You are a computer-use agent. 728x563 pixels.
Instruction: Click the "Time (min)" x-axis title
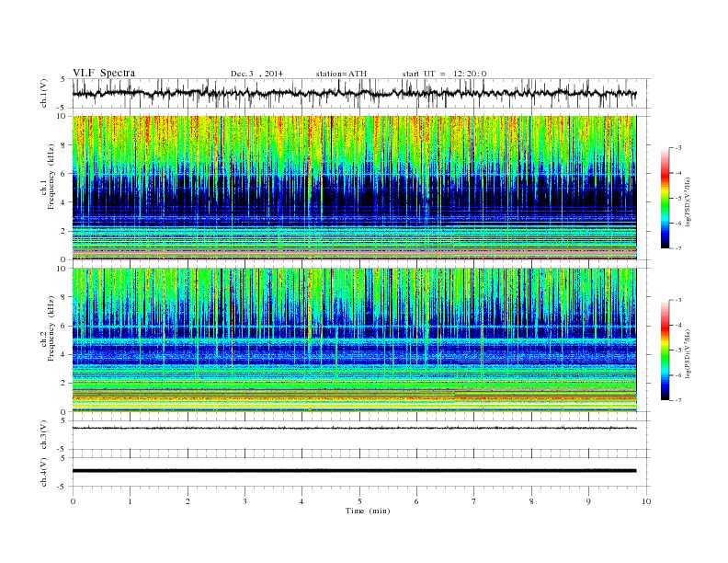pos(368,511)
